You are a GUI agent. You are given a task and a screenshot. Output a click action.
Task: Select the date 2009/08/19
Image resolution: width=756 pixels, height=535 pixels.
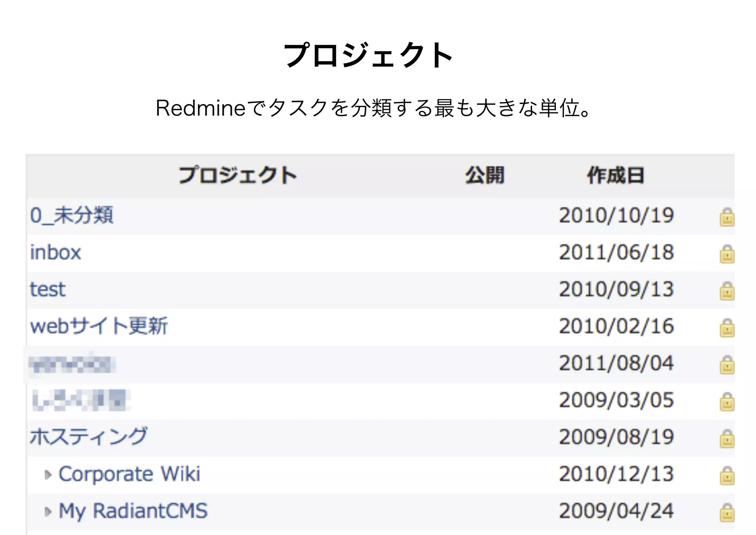(616, 437)
